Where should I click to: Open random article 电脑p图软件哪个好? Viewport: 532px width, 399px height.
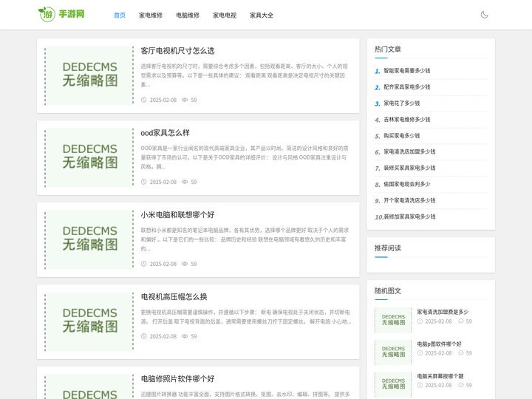point(439,344)
